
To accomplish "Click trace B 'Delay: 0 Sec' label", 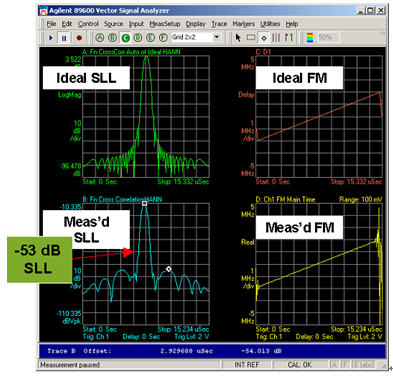I will coord(141,337).
